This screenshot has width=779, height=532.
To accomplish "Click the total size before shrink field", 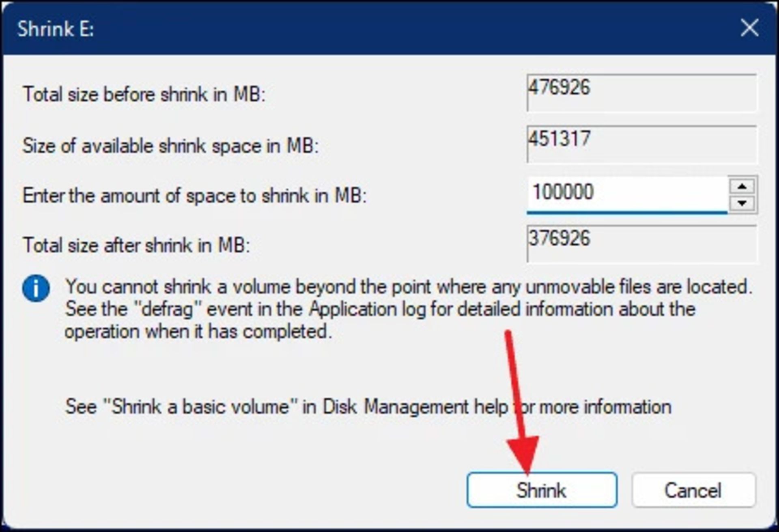I will pyautogui.click(x=641, y=93).
